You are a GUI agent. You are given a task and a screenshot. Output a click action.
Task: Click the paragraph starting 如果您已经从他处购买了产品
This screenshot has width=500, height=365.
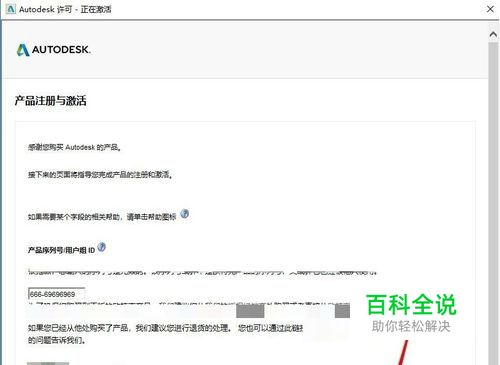[166, 334]
